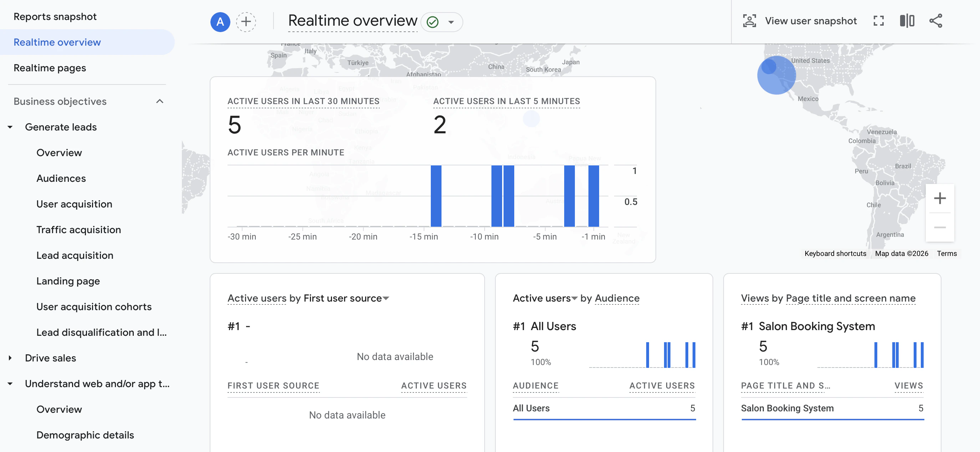The image size is (980, 452).
Task: Select the All Users audience row
Action: 604,409
